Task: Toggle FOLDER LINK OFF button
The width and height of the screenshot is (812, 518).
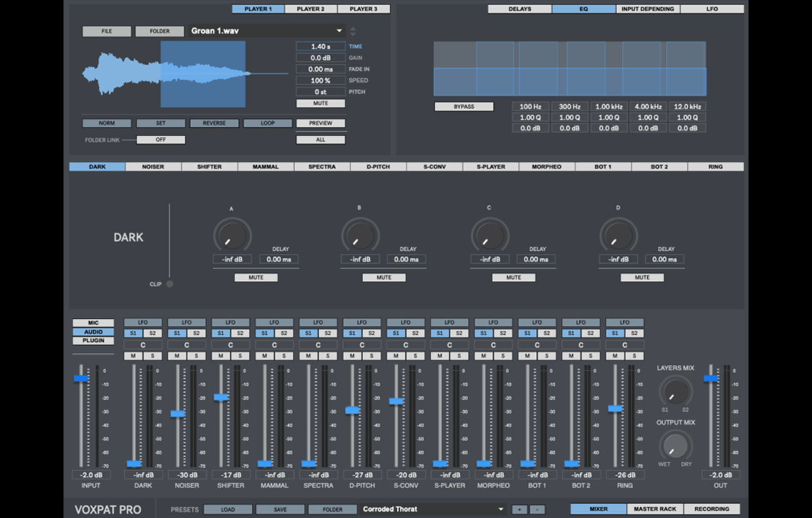Action: click(161, 140)
